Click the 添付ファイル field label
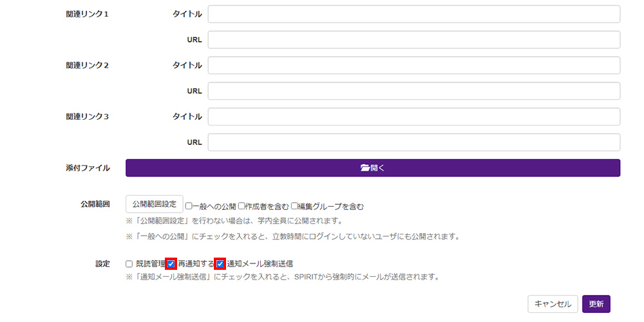644x322 pixels. [88, 168]
